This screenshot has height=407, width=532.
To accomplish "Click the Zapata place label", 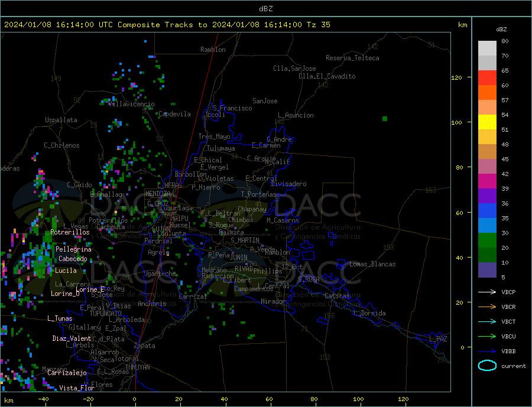I will click(145, 346).
